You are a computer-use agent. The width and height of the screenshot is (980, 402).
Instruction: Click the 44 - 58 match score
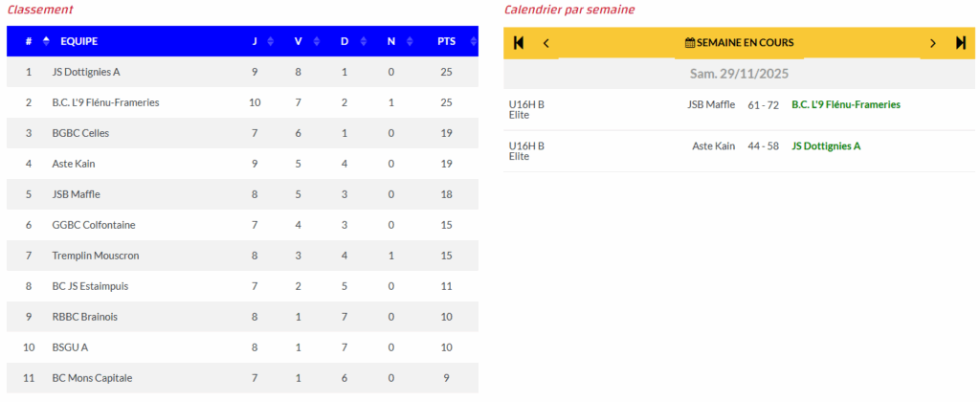click(x=763, y=146)
